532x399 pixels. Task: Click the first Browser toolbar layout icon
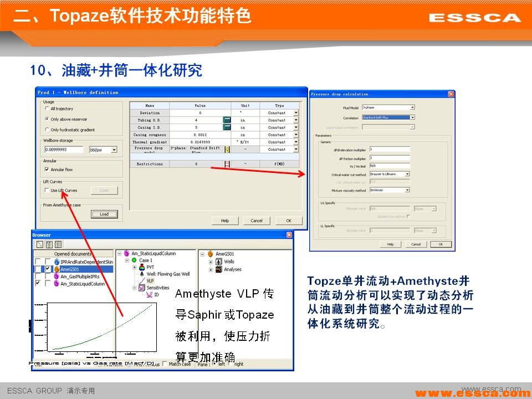pos(40,244)
